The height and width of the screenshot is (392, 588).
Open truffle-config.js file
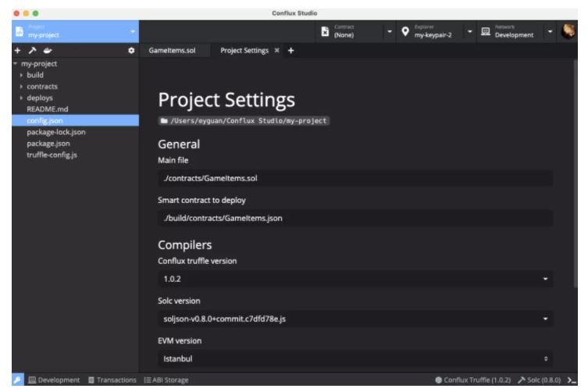coord(52,155)
